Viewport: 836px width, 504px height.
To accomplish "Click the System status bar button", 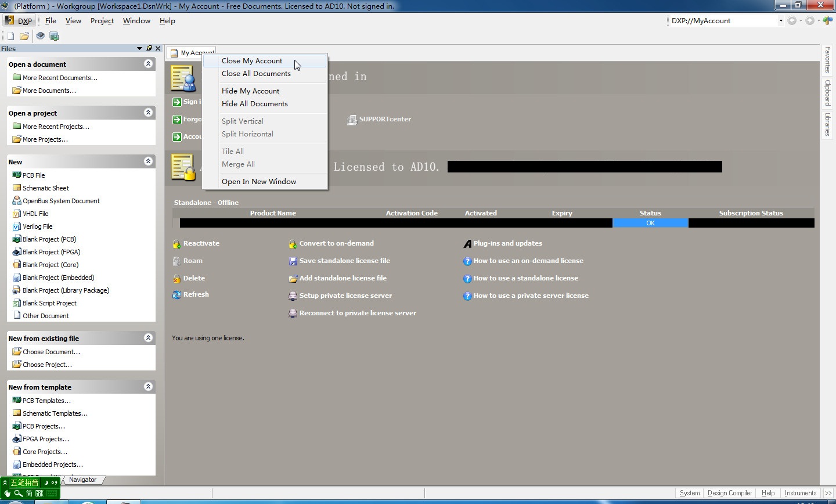I will point(690,493).
